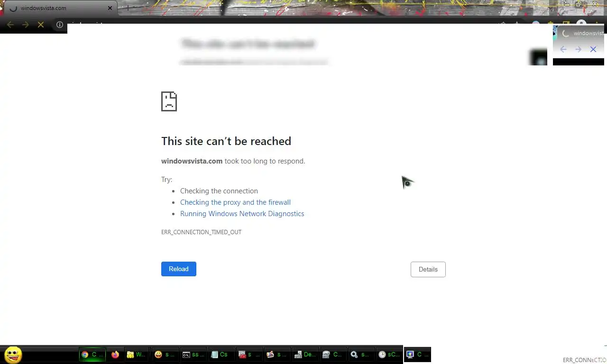Open 'Checking the proxy and the firewall' link
The image size is (607, 364).
(x=235, y=202)
